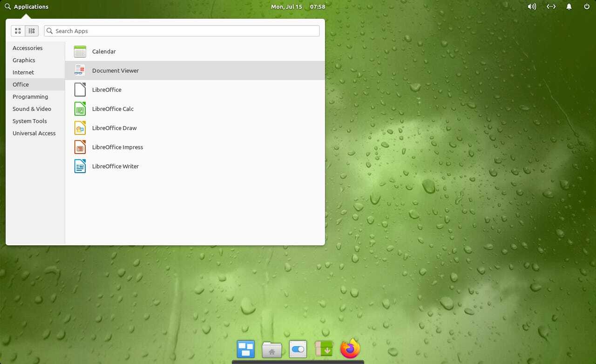
Task: Select the Graphics category
Action: pos(24,61)
